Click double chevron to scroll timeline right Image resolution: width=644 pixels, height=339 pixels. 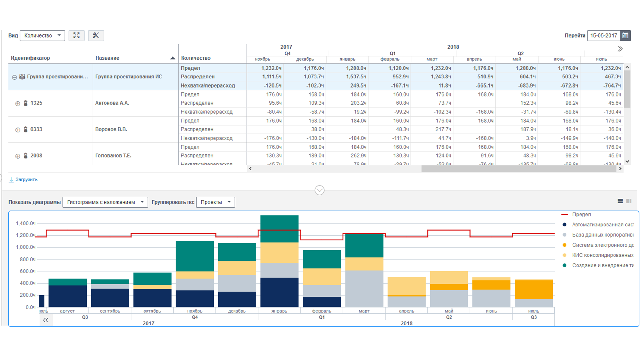pos(620,49)
